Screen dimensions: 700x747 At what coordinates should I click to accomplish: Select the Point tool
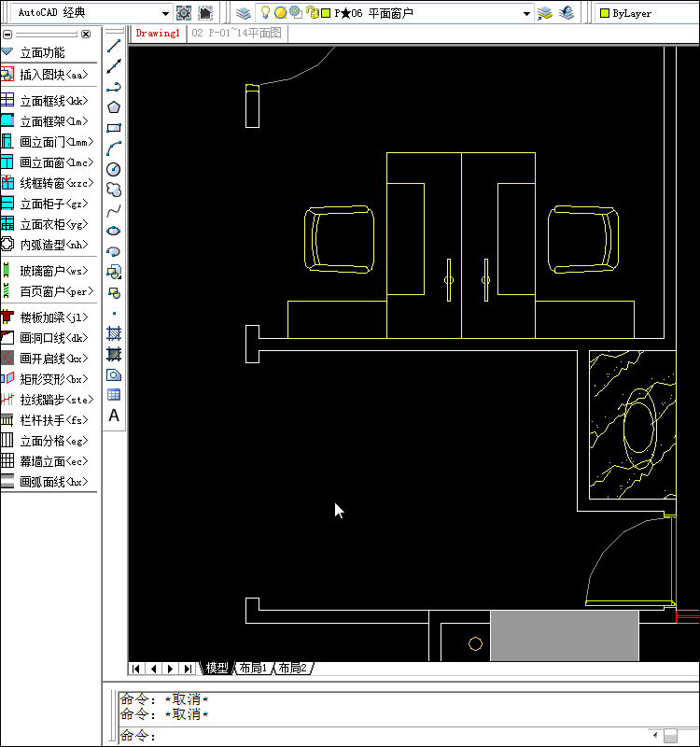click(x=114, y=313)
